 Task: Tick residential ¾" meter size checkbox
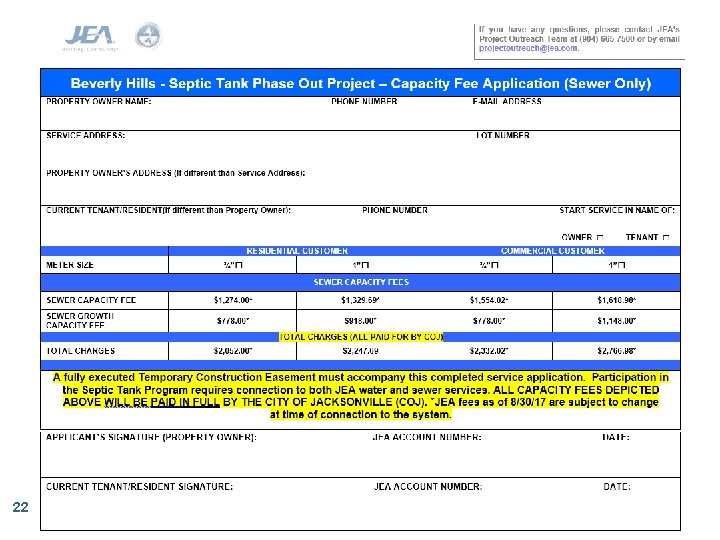pos(239,265)
